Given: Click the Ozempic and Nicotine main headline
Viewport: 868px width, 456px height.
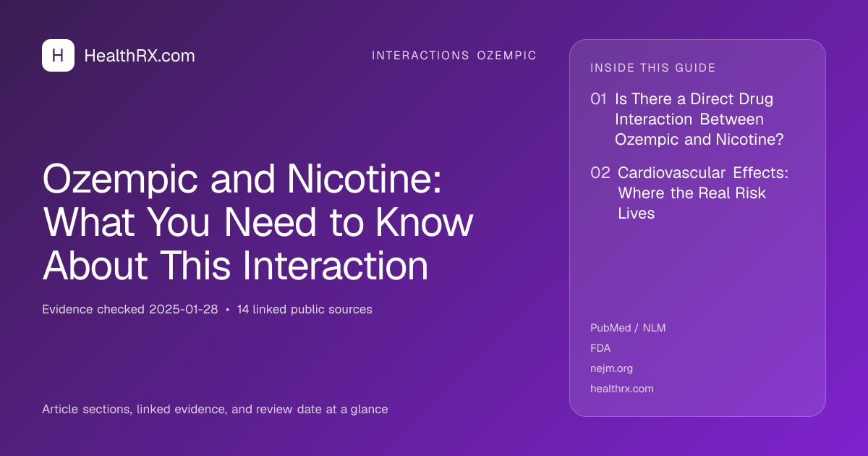Looking at the screenshot, I should coord(258,222).
